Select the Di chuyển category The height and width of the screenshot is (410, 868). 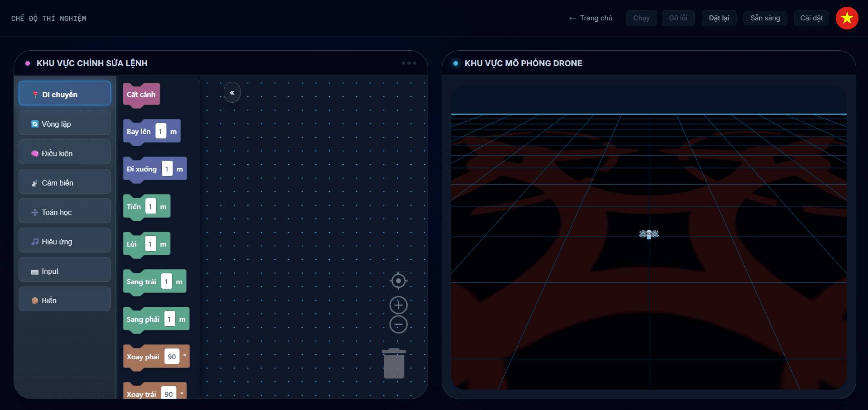point(65,93)
